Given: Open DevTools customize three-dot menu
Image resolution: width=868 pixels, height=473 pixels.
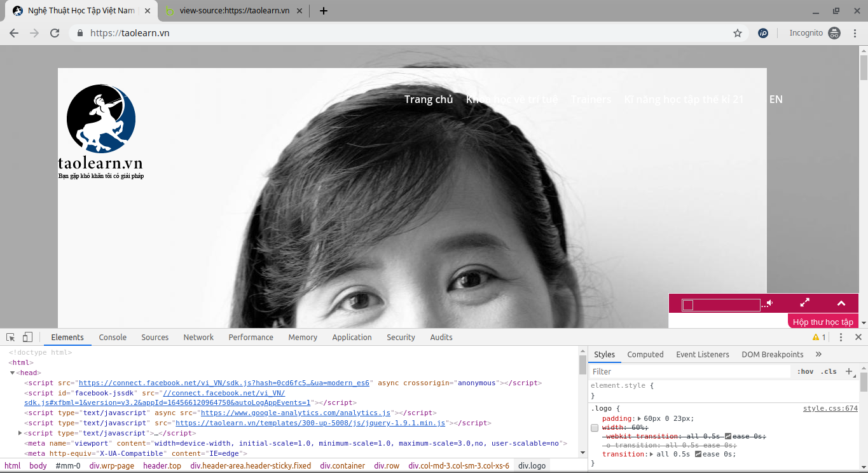Looking at the screenshot, I should click(841, 337).
